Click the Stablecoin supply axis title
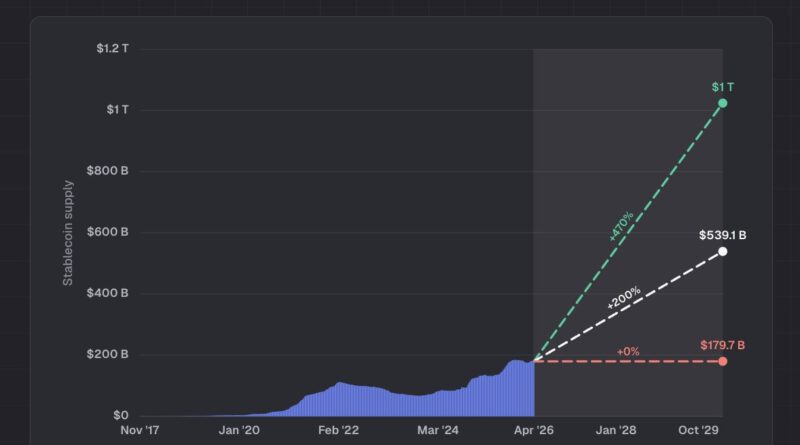Viewport: 800px width, 445px height. (68, 233)
